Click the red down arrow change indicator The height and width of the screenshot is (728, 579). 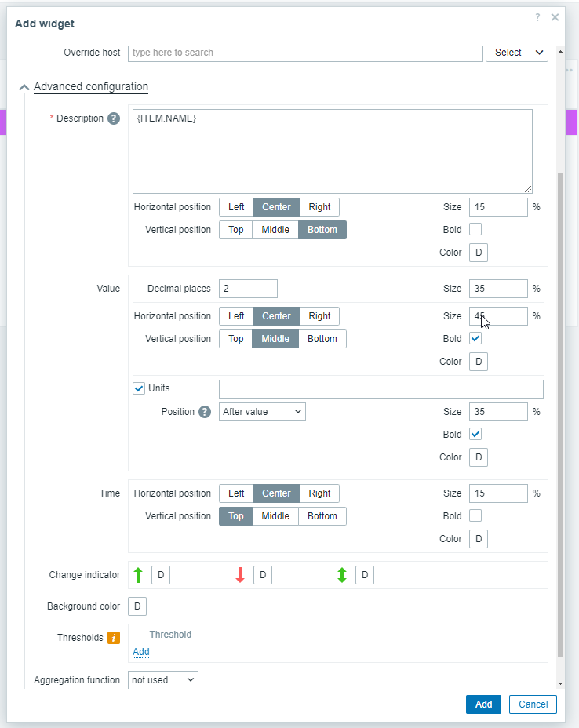[240, 575]
